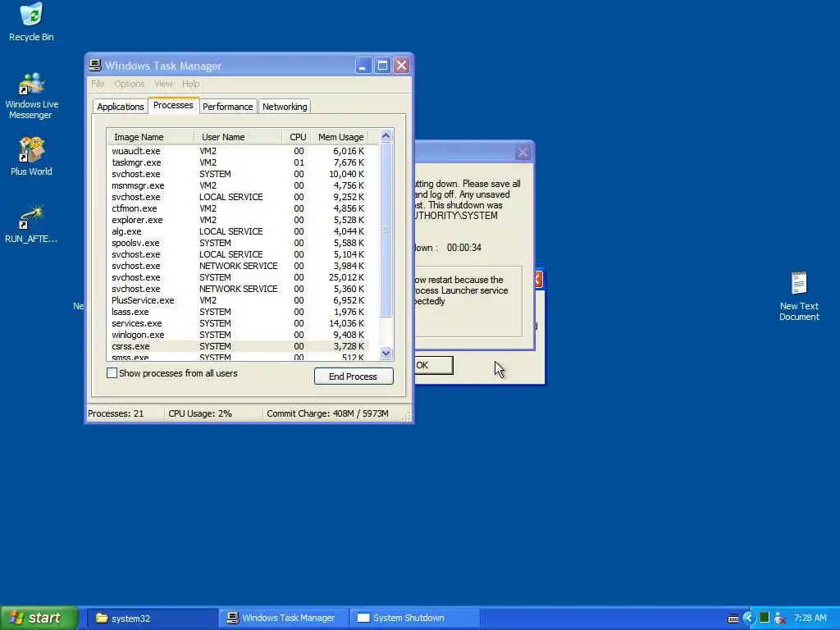Open the Options menu in Task Manager
This screenshot has width=840, height=630.
(129, 84)
